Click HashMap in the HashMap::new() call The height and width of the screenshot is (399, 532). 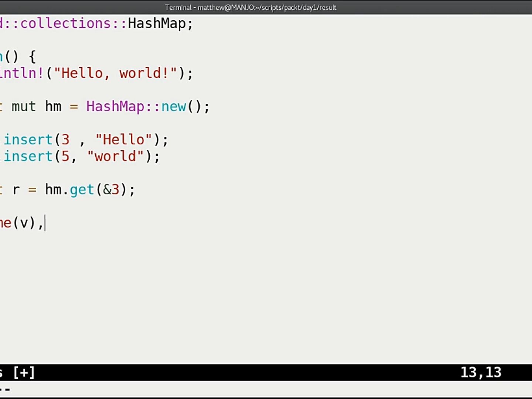point(115,106)
